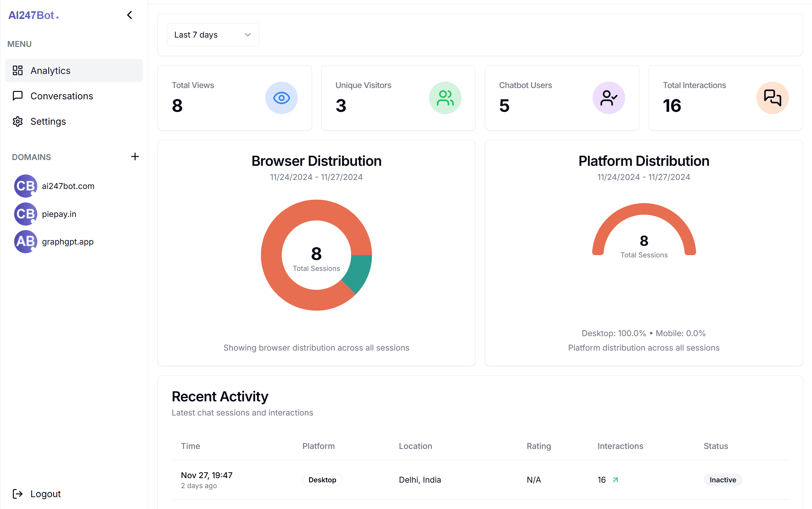The image size is (812, 509).
Task: Go to Conversations page
Action: point(62,96)
